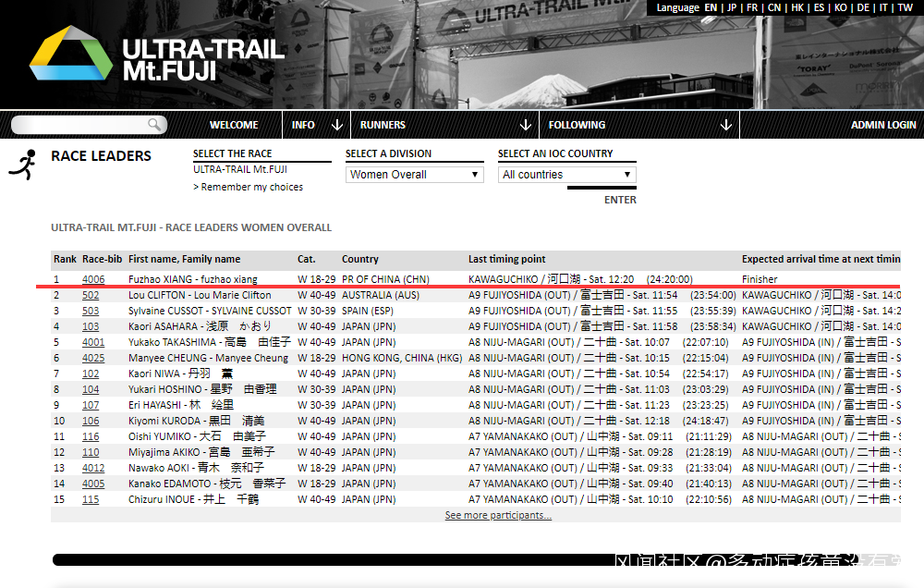The height and width of the screenshot is (588, 924).
Task: Switch language to ES
Action: point(819,7)
